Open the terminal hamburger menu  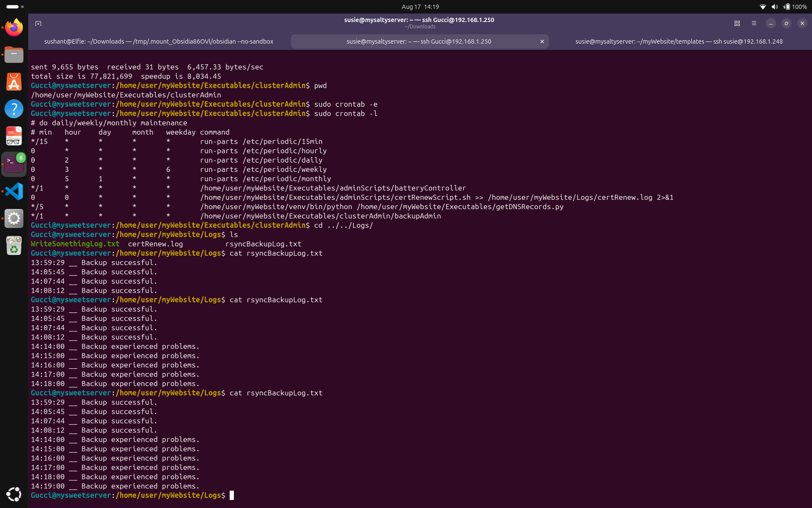[x=754, y=23]
